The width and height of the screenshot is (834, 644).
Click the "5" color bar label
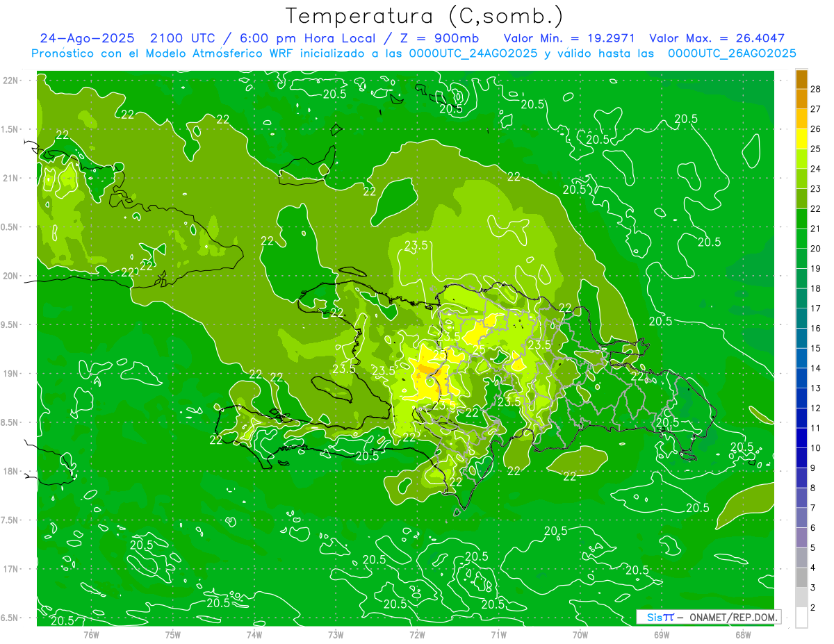[813, 548]
